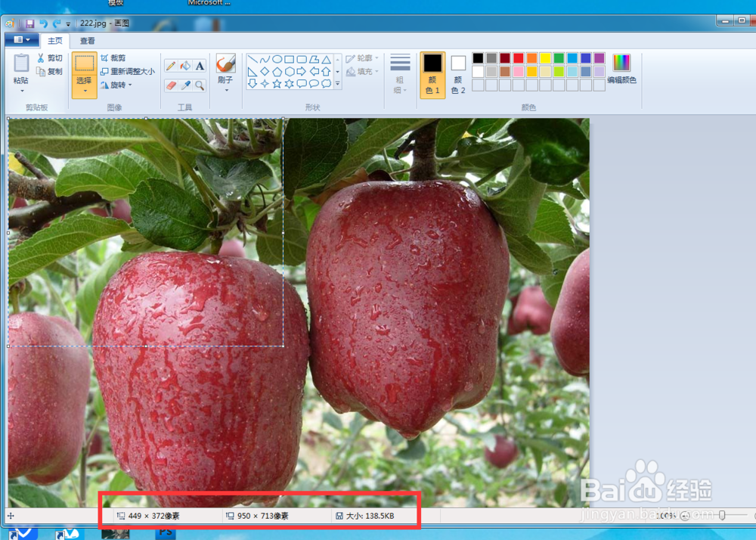Switch to the 主页 tab
This screenshot has height=540, width=756.
click(x=55, y=41)
